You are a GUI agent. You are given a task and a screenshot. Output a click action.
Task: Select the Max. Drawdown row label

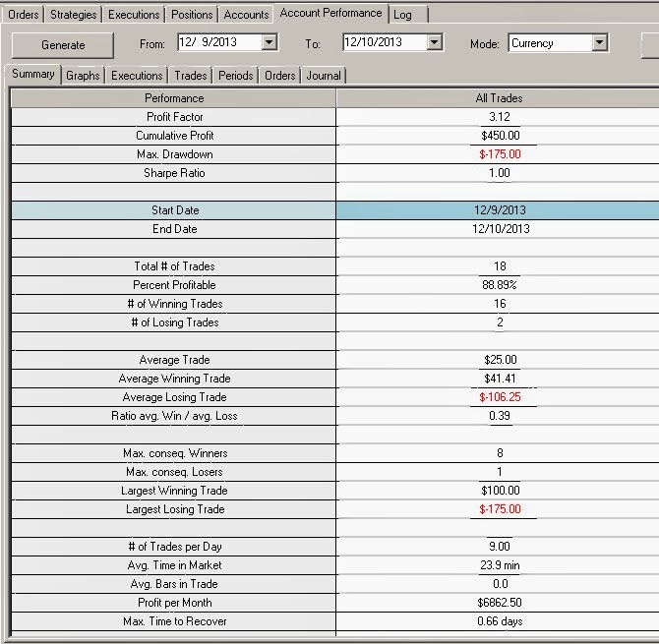(175, 154)
